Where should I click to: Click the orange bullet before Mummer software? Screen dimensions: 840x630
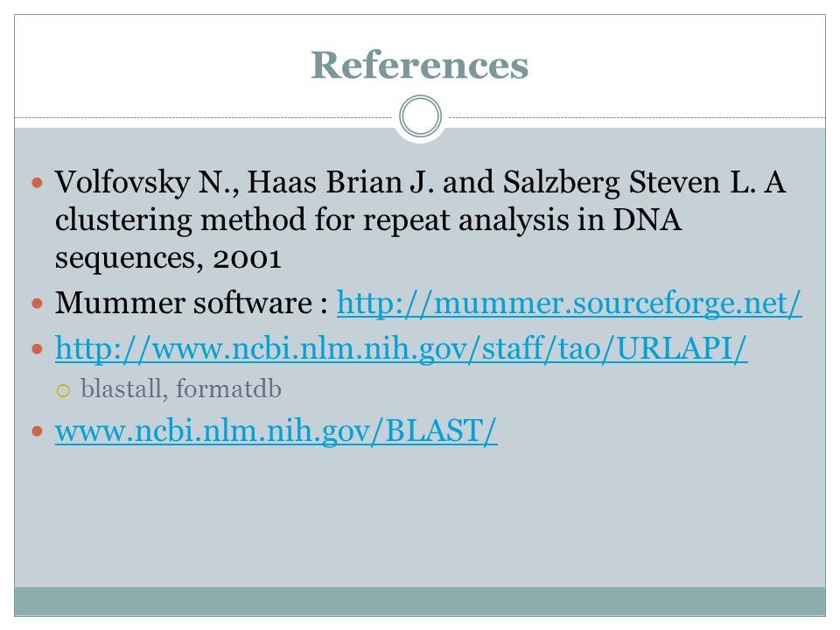coord(37,304)
